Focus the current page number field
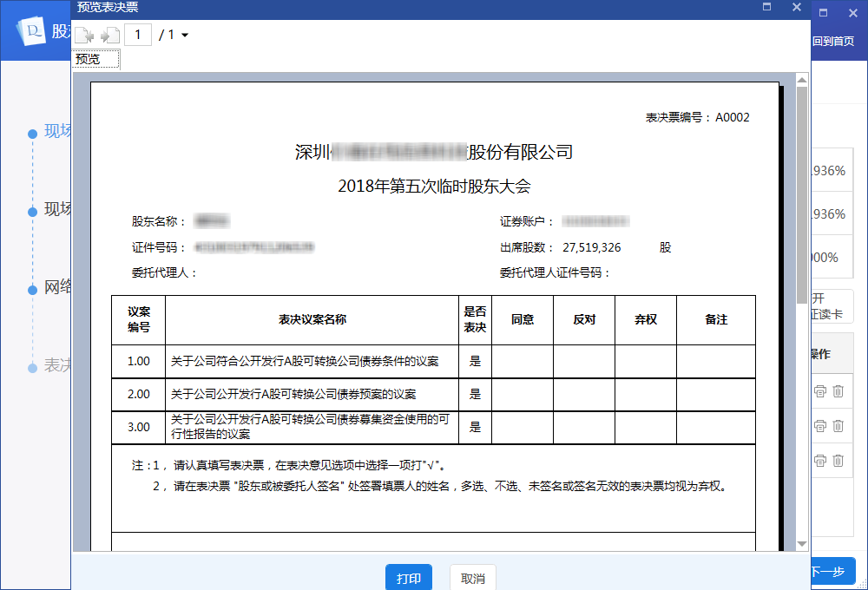The height and width of the screenshot is (590, 868). click(x=138, y=35)
